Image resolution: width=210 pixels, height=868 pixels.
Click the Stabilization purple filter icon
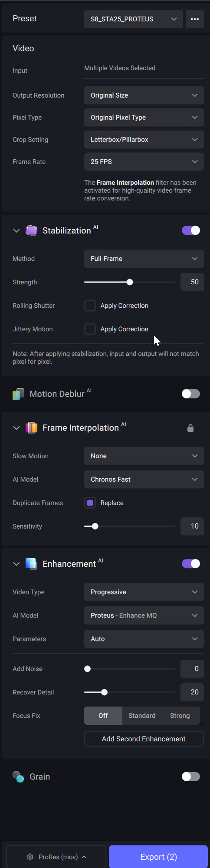(31, 230)
